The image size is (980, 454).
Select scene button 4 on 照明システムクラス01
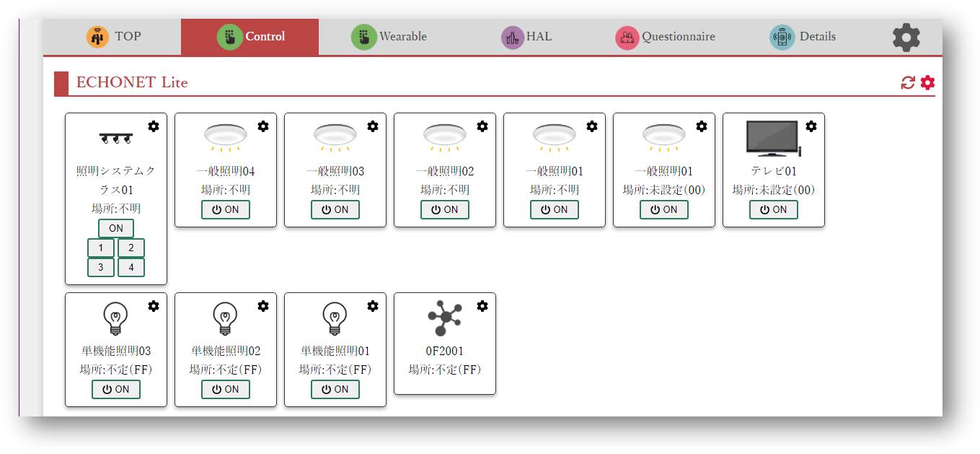click(131, 267)
